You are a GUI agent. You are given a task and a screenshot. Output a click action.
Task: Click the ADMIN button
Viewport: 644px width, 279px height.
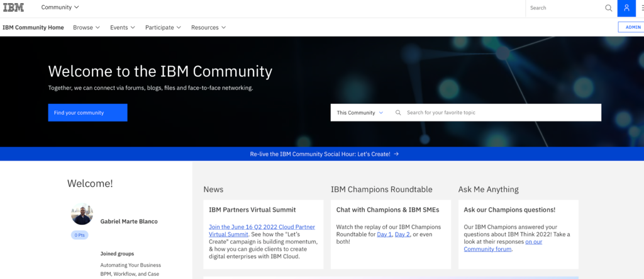(x=631, y=27)
